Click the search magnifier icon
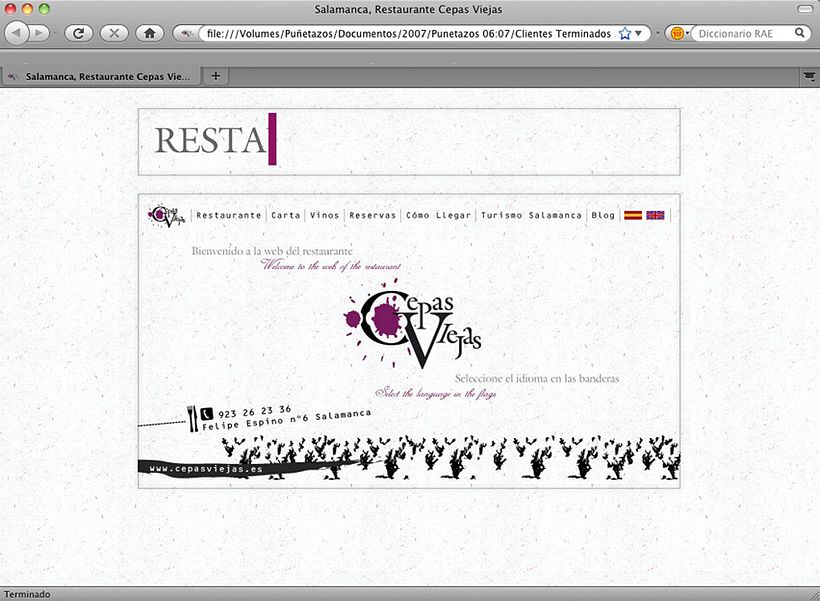This screenshot has width=820, height=601. (x=800, y=33)
